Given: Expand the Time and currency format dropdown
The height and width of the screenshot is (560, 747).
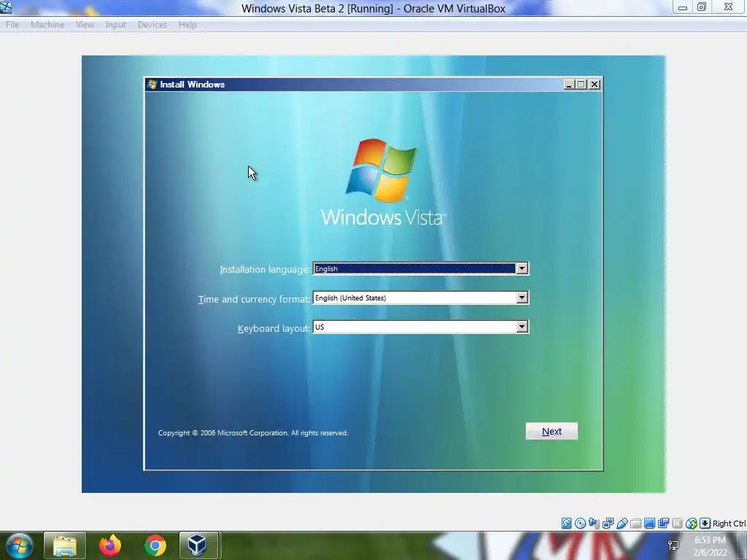Looking at the screenshot, I should (522, 297).
